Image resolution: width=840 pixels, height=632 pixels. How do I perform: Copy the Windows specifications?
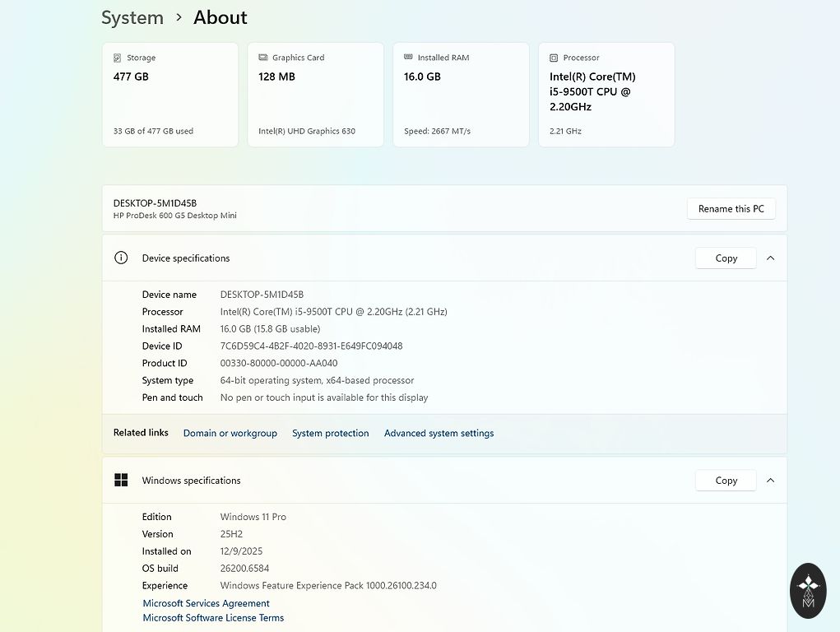pyautogui.click(x=726, y=480)
